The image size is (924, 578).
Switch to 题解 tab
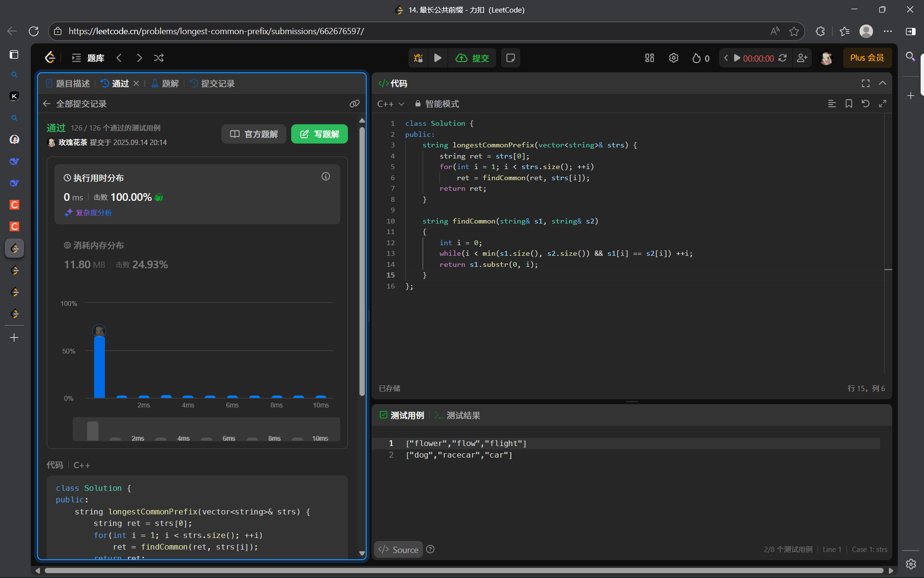pos(165,83)
